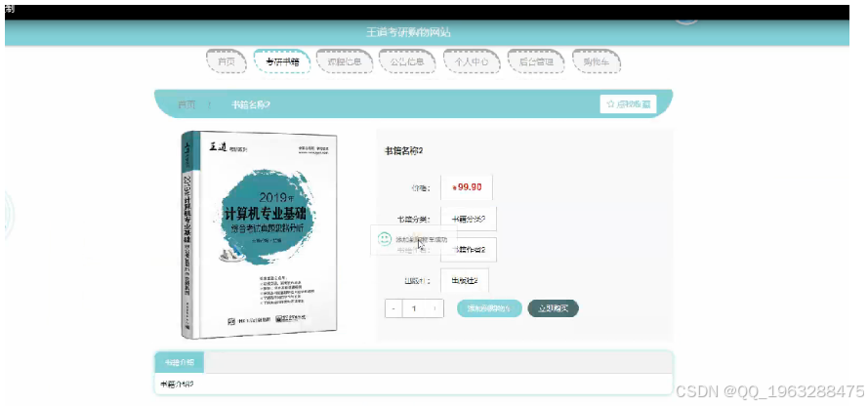Click the 书籍作者2 author value

[x=469, y=250]
